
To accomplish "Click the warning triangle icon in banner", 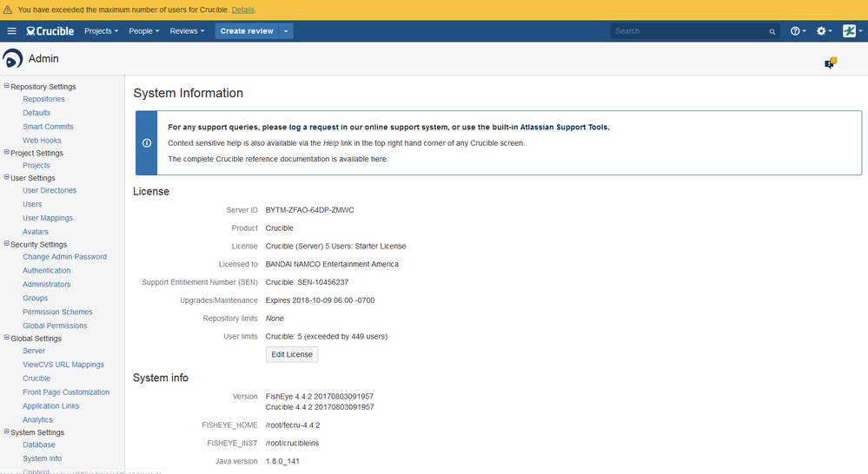I will click(8, 10).
